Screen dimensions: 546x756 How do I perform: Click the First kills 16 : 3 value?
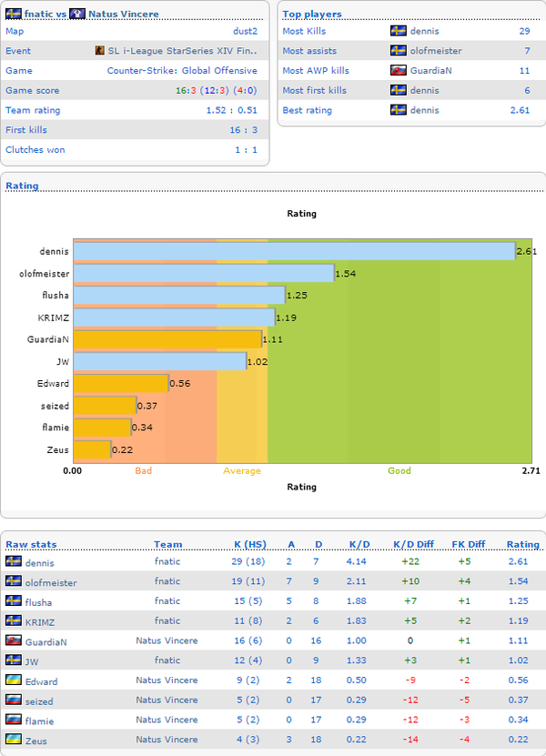point(244,130)
